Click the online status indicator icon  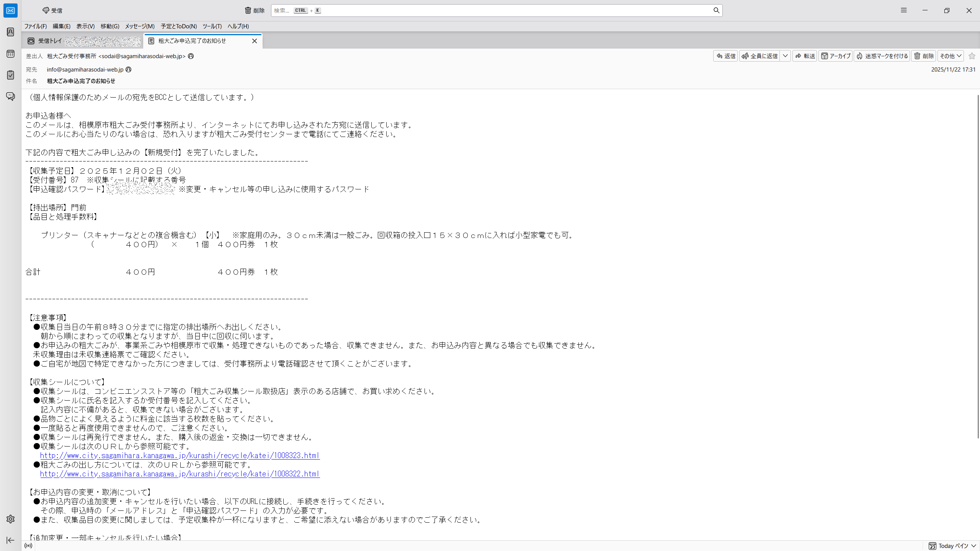point(28,546)
